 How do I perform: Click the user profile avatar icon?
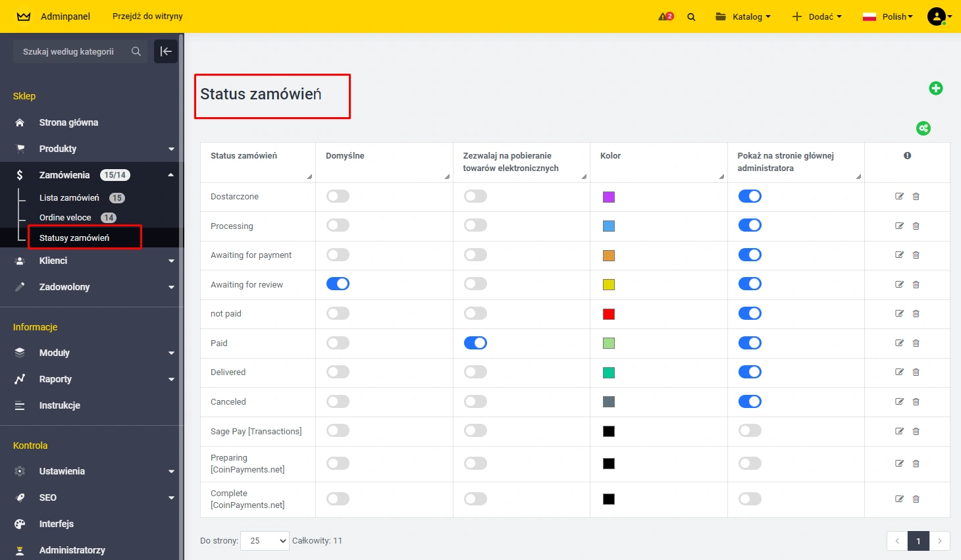(x=936, y=16)
